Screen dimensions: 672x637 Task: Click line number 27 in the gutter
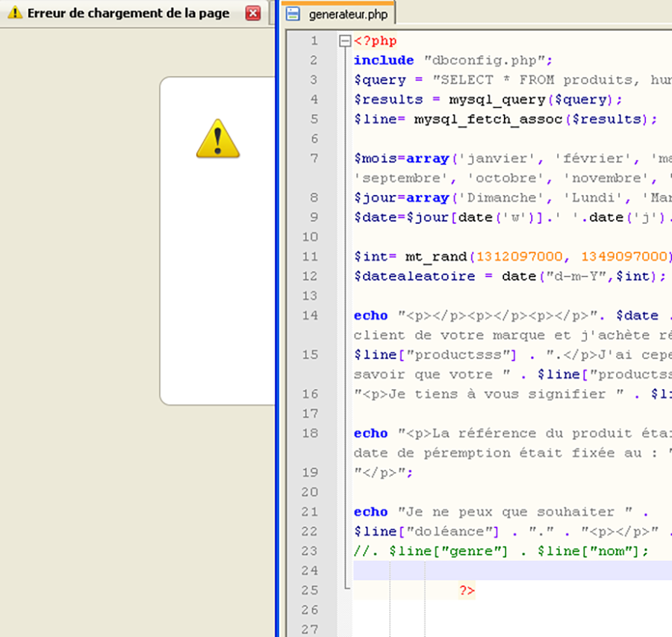click(310, 630)
